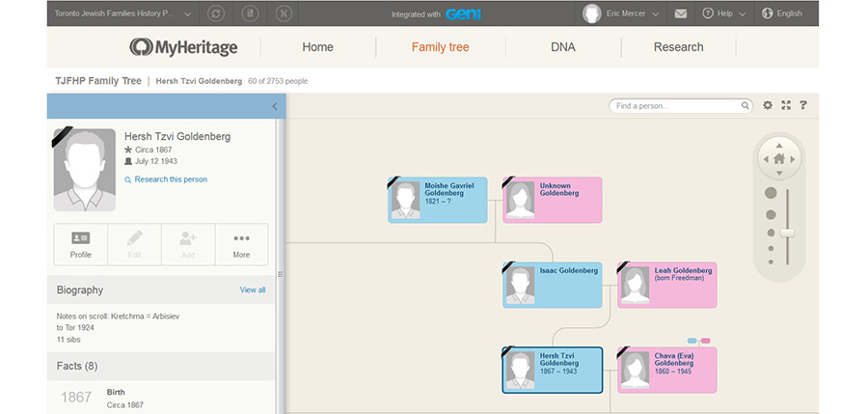Screen dimensions: 868x414
Task: Click the panel divider grip handle
Action: coord(280,274)
